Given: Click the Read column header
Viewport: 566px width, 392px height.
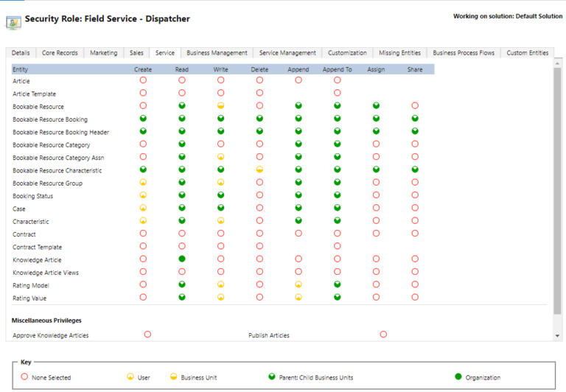Looking at the screenshot, I should (181, 69).
